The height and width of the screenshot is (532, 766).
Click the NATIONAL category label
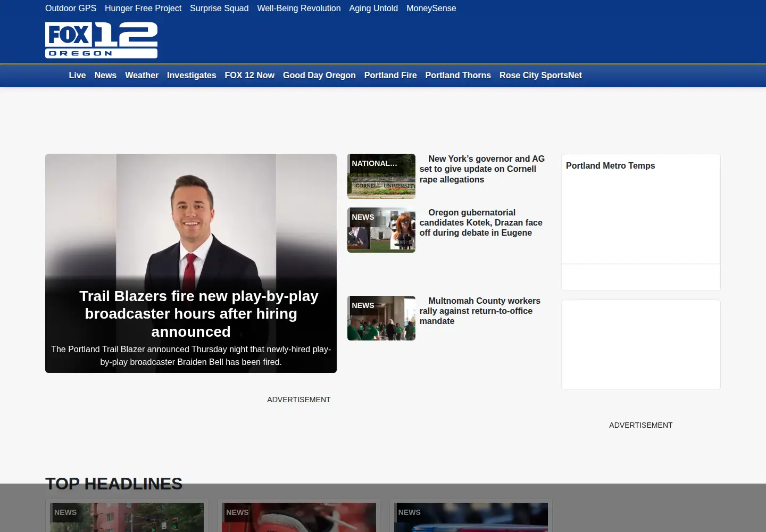[x=374, y=163]
